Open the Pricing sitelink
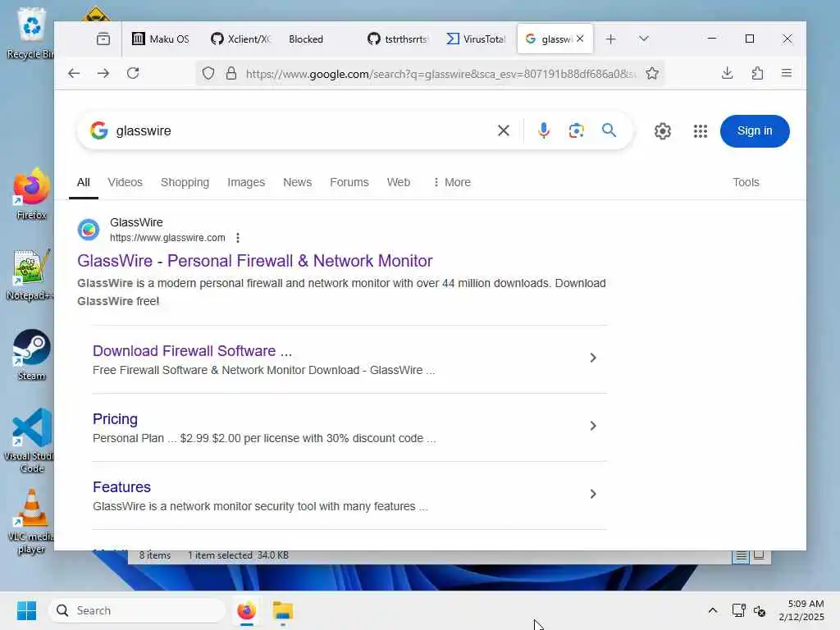Viewport: 840px width, 630px height. click(115, 419)
